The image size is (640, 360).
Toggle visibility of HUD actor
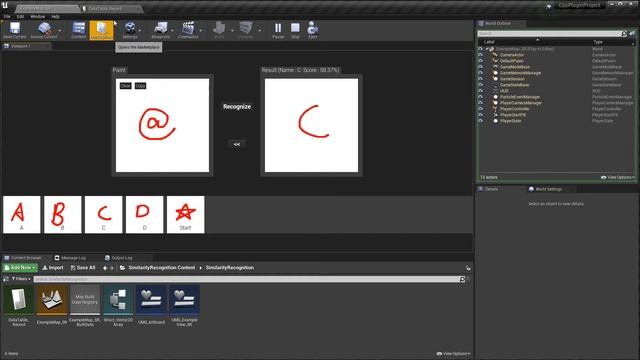pyautogui.click(x=480, y=91)
